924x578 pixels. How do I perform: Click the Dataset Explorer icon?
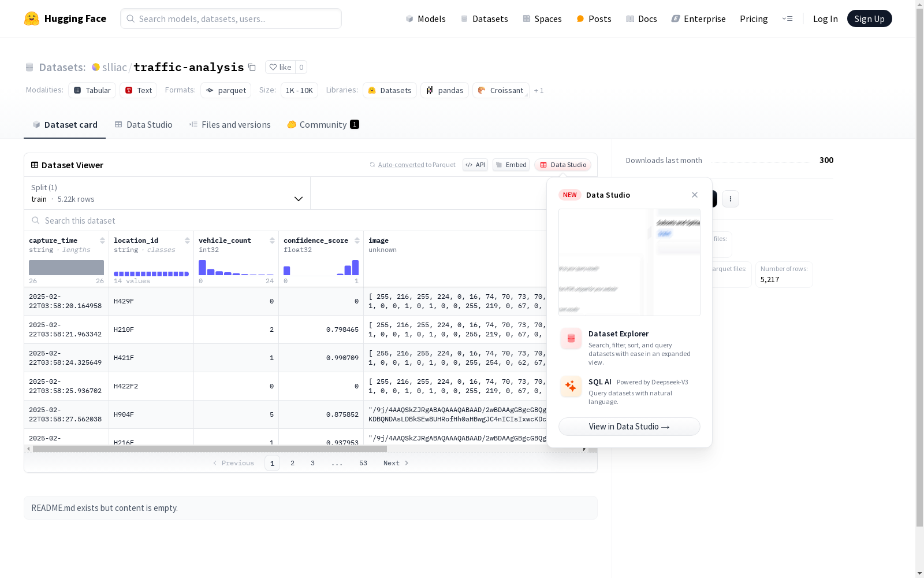tap(571, 339)
